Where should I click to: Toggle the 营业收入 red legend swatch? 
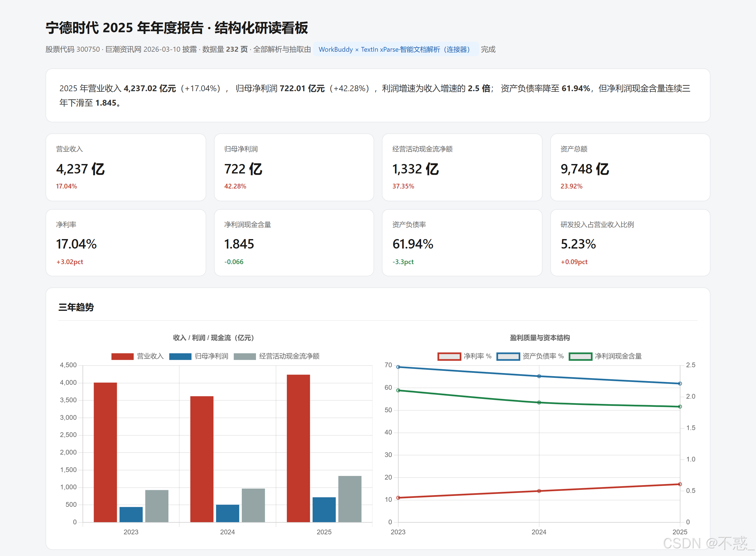(x=122, y=356)
